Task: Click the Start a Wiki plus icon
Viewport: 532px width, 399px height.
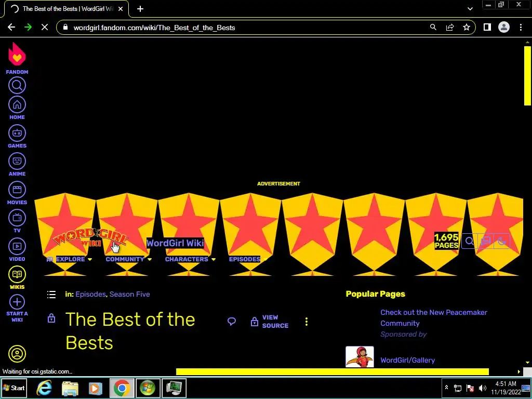Action: [17, 302]
